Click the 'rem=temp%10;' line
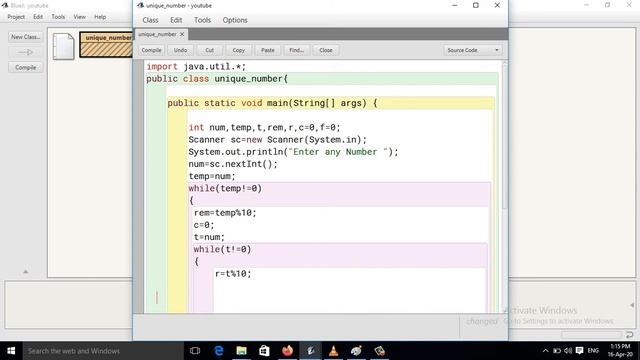The width and height of the screenshot is (640, 360). (x=225, y=213)
